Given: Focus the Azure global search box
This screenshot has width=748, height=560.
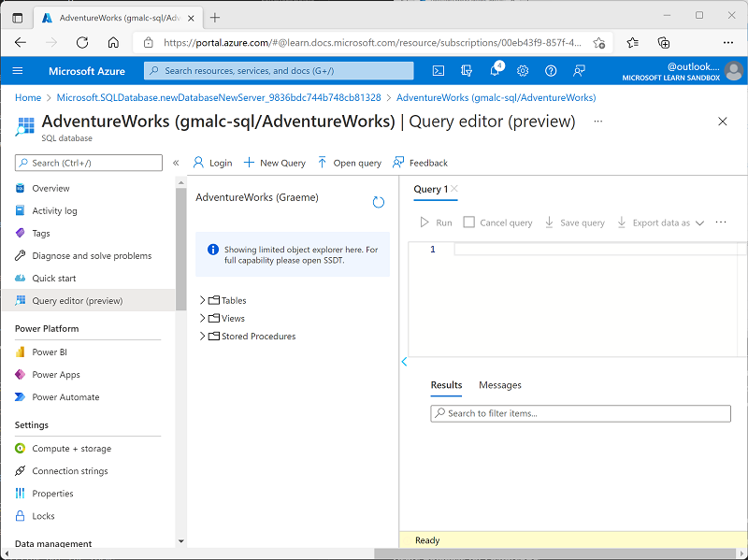Looking at the screenshot, I should click(279, 71).
